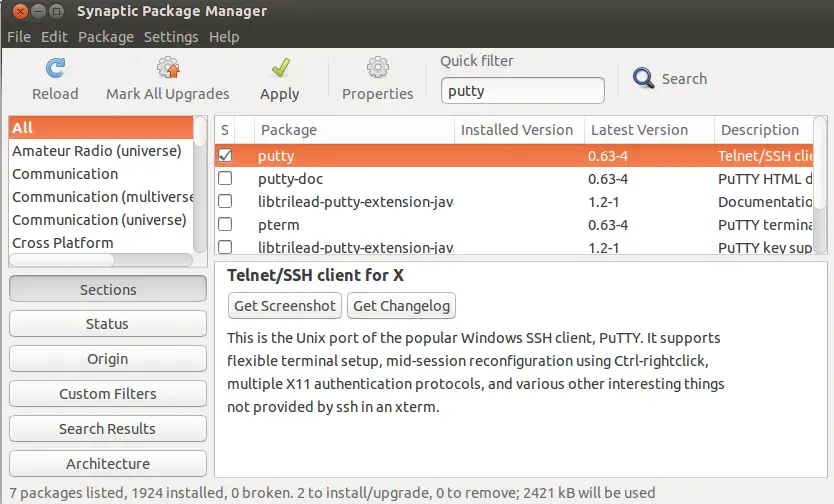The image size is (834, 504).
Task: Select the putty package row
Action: point(514,155)
